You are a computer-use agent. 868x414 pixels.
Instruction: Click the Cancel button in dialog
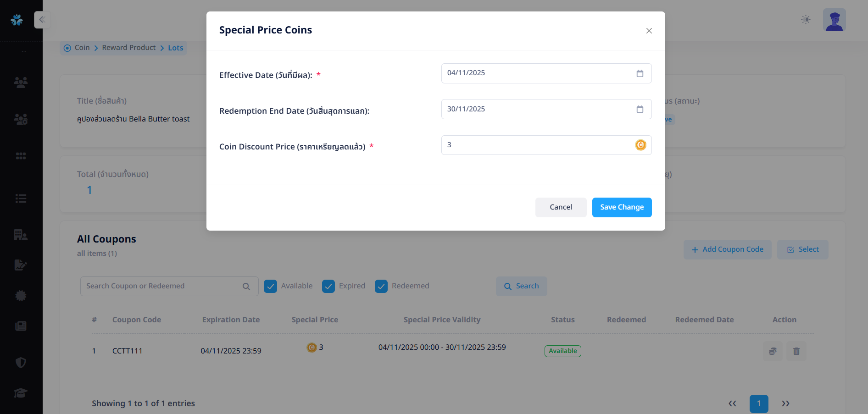[x=561, y=207]
